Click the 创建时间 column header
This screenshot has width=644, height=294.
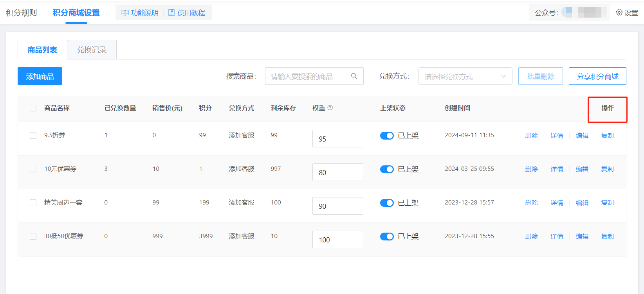(457, 108)
